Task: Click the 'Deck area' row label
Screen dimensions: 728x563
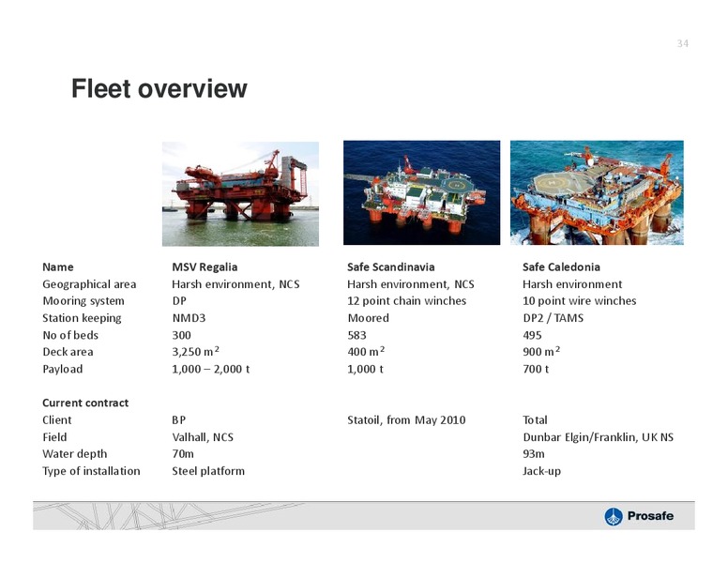Action: pyautogui.click(x=68, y=352)
